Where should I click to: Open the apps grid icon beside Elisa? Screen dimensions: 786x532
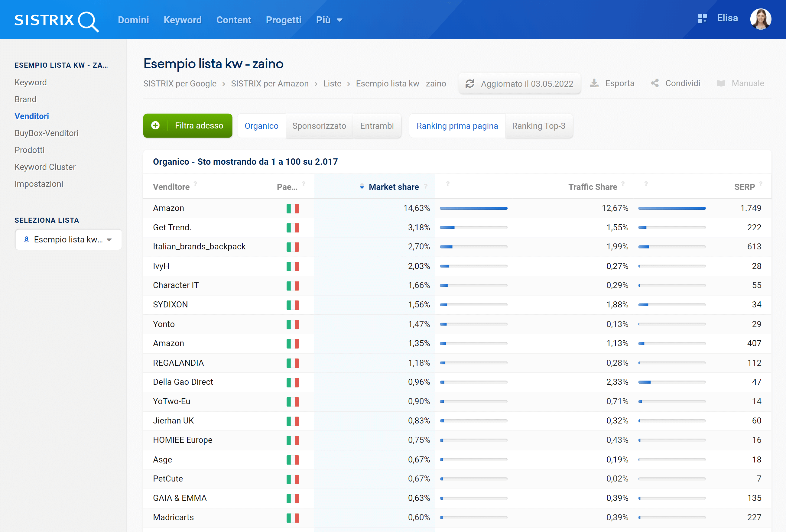pos(703,18)
